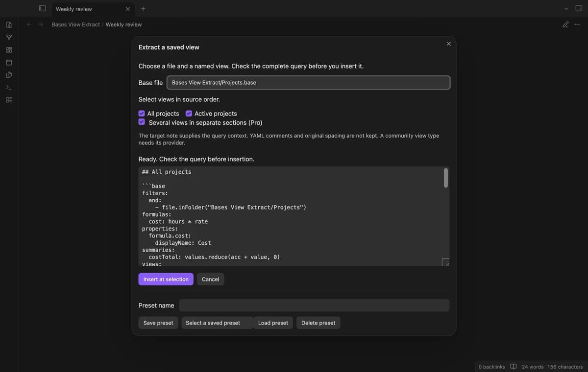Click the 'Extract a saved view' title
The image size is (588, 372).
click(x=169, y=47)
